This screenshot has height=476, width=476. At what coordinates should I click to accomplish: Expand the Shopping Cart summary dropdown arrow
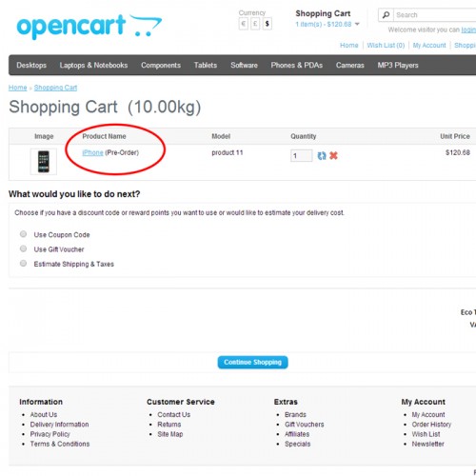(357, 24)
